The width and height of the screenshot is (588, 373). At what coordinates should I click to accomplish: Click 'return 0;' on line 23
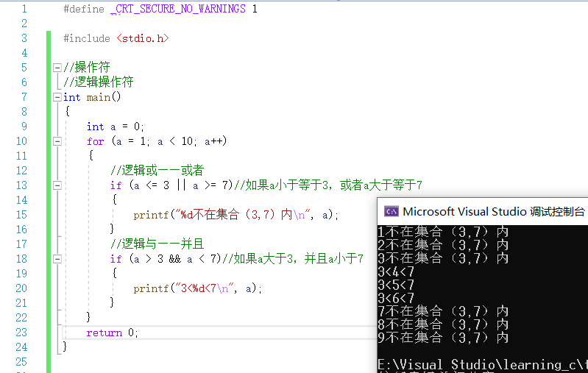coord(112,333)
